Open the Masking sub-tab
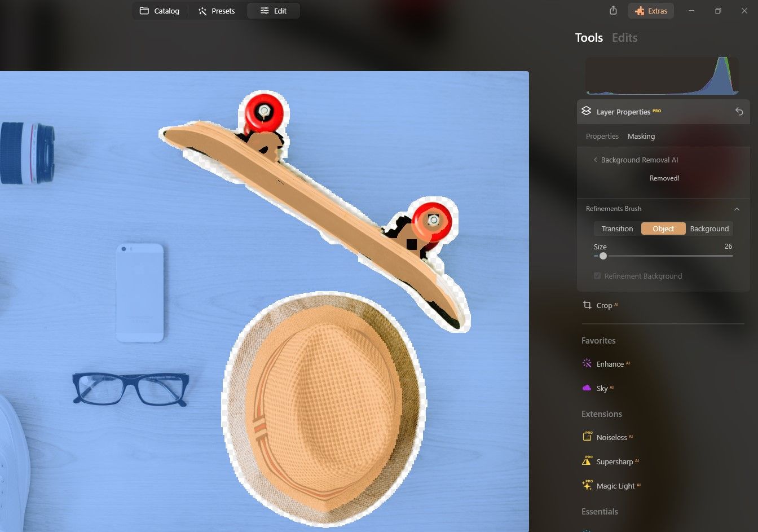 click(x=641, y=137)
